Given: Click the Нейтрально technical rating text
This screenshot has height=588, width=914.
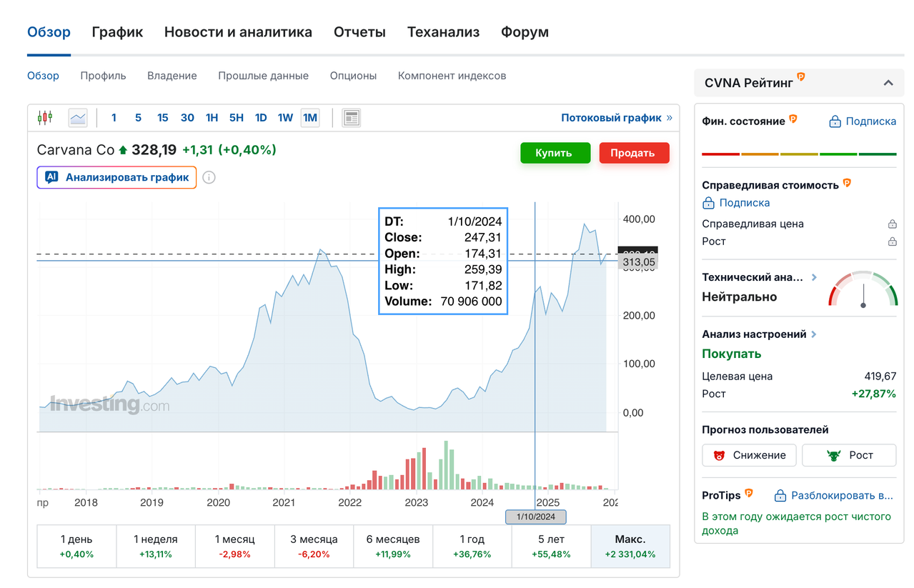Looking at the screenshot, I should tap(740, 297).
